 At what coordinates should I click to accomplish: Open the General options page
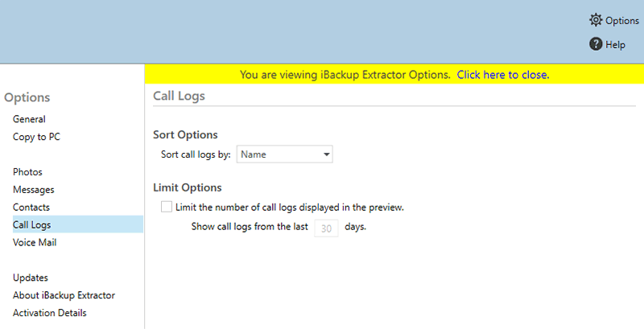29,119
